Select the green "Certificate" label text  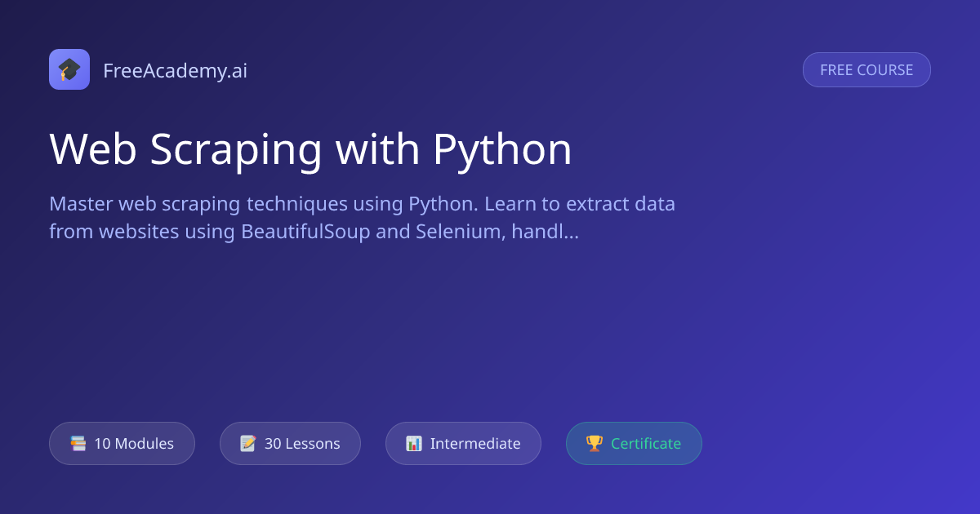coord(646,444)
